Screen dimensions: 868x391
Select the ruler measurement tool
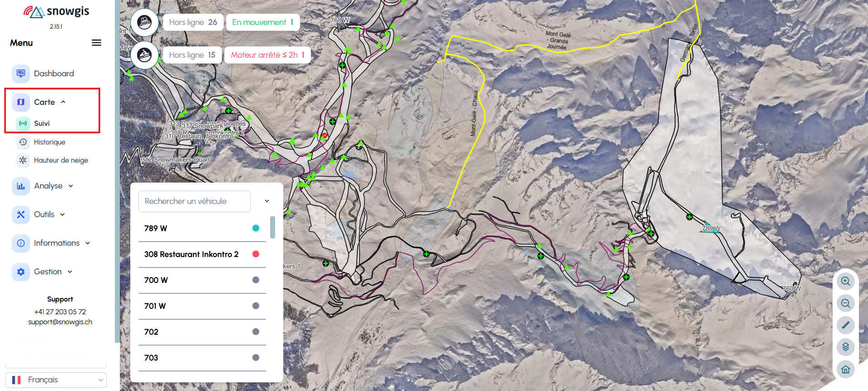point(845,325)
